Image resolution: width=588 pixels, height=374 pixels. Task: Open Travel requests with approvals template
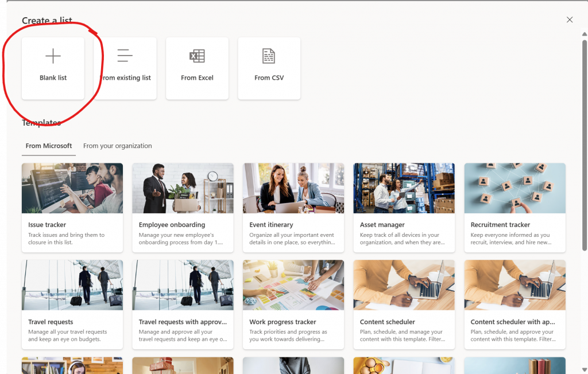(183, 305)
